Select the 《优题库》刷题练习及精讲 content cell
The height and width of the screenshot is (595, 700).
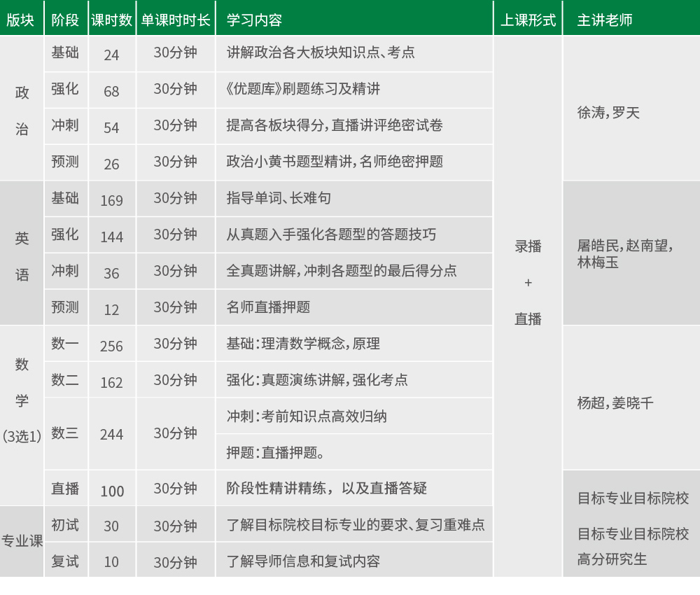(x=303, y=89)
